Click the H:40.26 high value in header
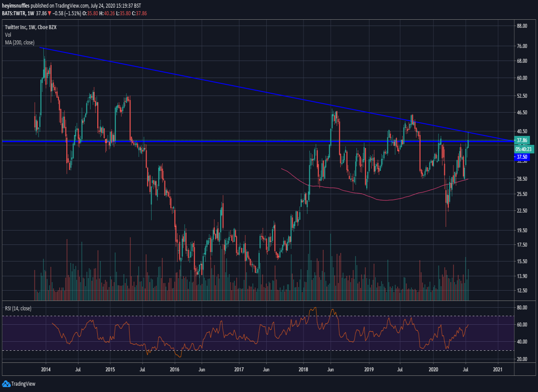Viewport: 538px width, 392px height. click(107, 13)
